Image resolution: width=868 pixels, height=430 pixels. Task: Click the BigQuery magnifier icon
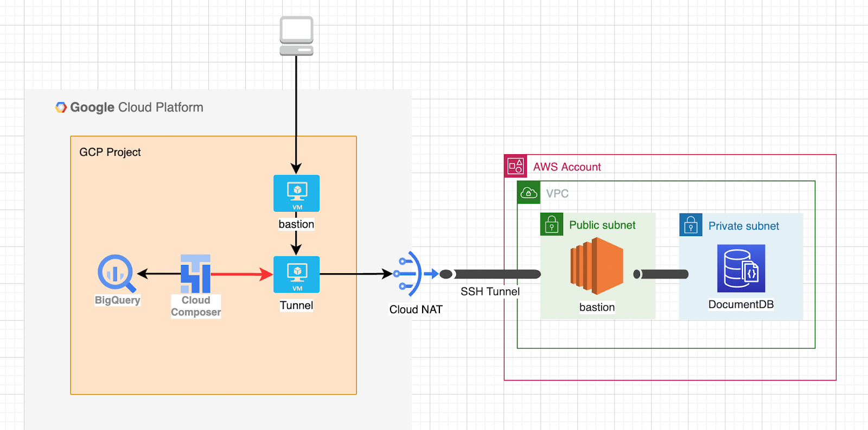[x=117, y=274]
